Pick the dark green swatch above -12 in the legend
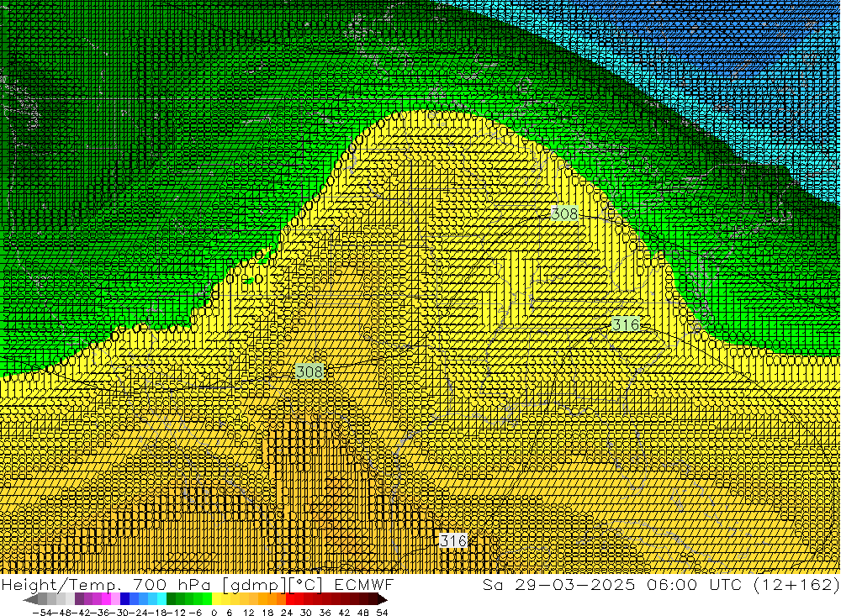Screen dimensions: 841x616 tap(171, 599)
